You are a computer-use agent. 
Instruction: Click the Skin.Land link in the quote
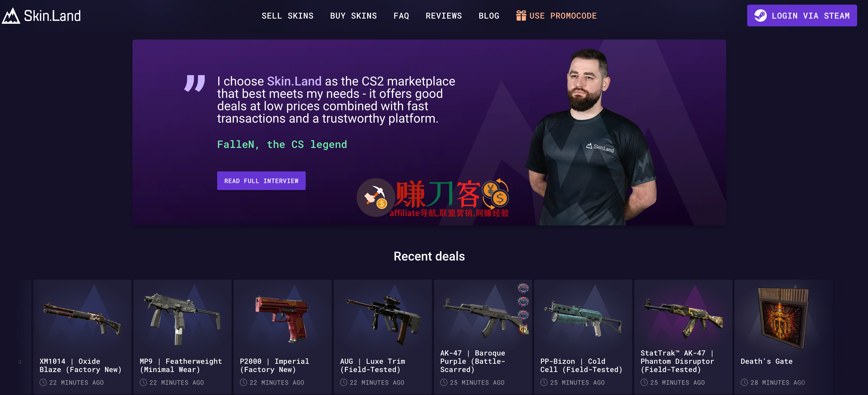[294, 81]
